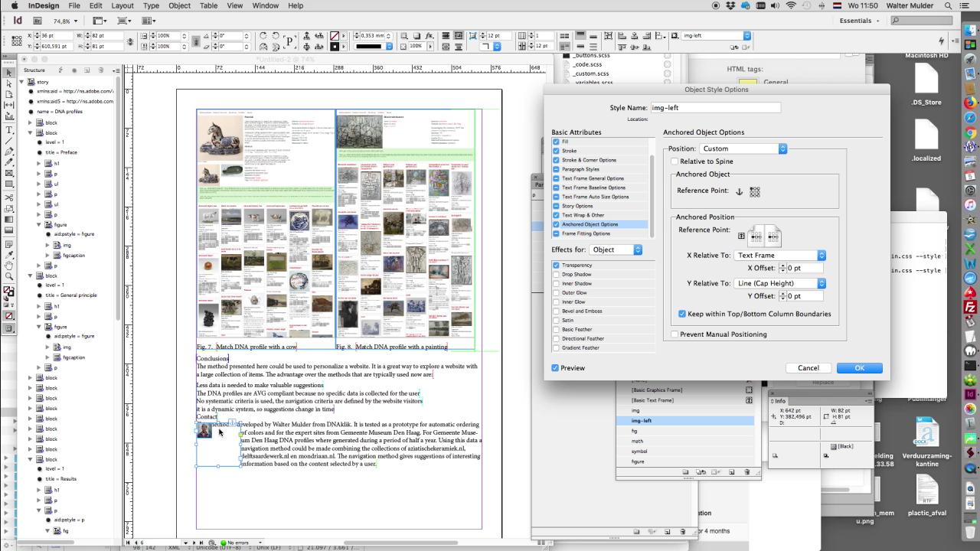980x551 pixels.
Task: Tick the Relative to Spine checkbox
Action: 675,161
